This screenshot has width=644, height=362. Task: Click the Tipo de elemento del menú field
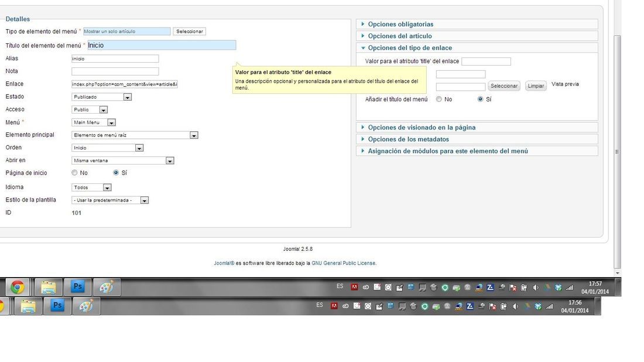point(127,31)
